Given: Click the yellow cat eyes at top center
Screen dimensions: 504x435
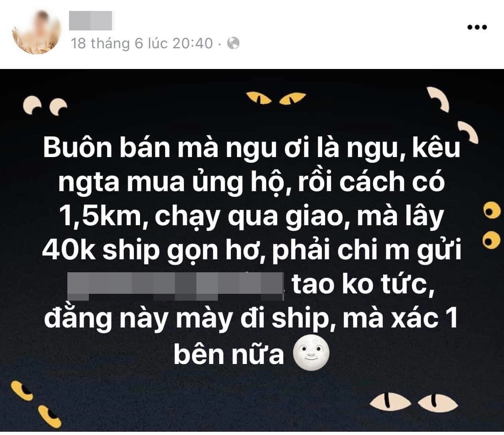Looking at the screenshot, I should coord(276,98).
